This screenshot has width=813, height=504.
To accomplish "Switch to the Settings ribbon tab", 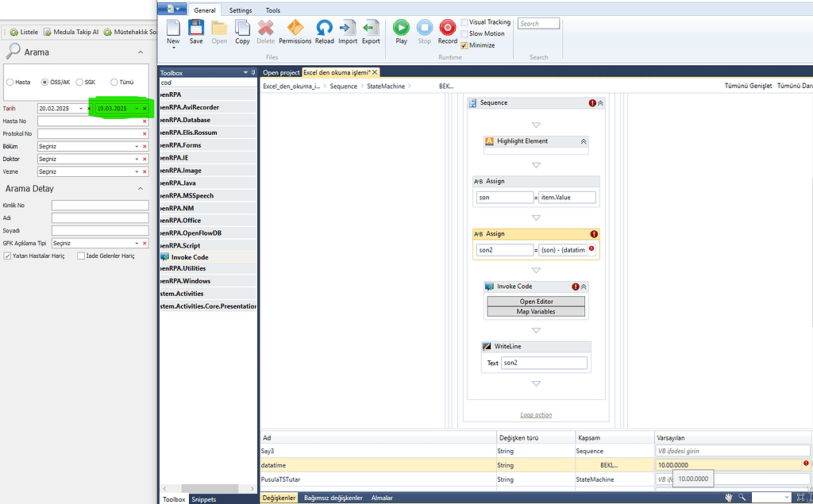I will click(241, 10).
